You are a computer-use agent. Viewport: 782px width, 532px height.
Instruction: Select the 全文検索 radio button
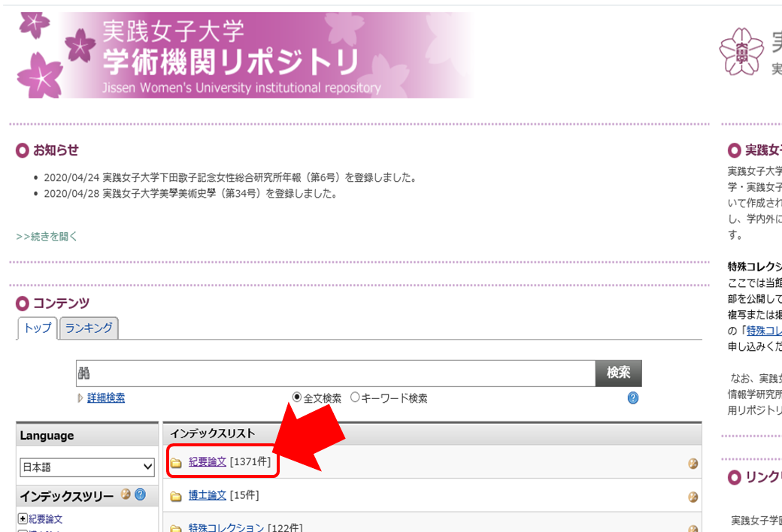click(297, 397)
